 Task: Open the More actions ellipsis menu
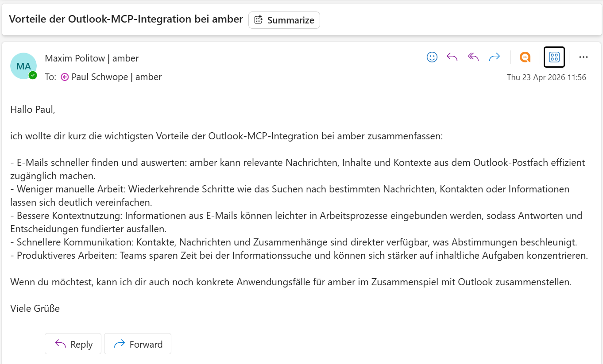[584, 57]
